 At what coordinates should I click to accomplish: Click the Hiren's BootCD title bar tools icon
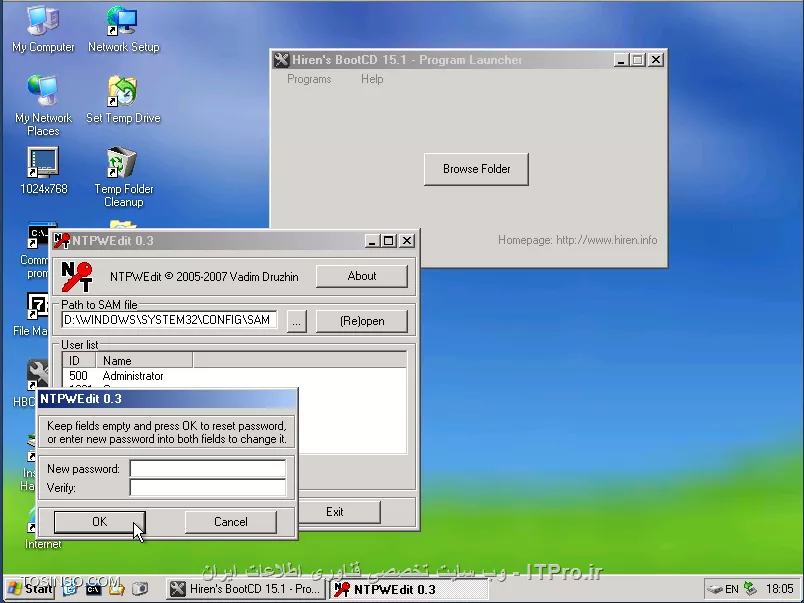(281, 60)
